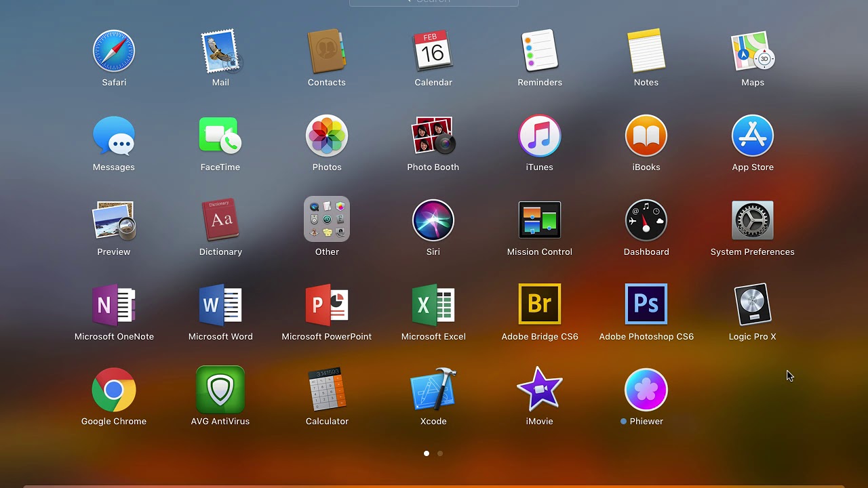Select the first Launchpad page dot

[x=427, y=453]
